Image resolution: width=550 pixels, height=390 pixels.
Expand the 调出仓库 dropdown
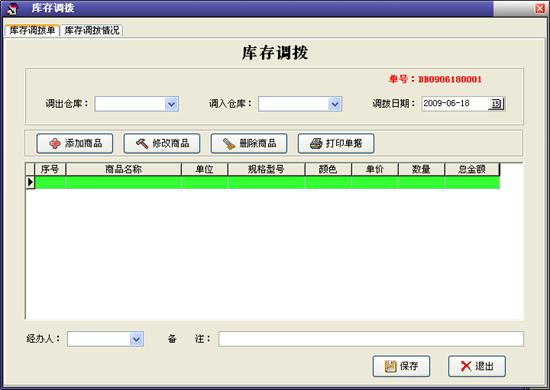pyautogui.click(x=171, y=104)
